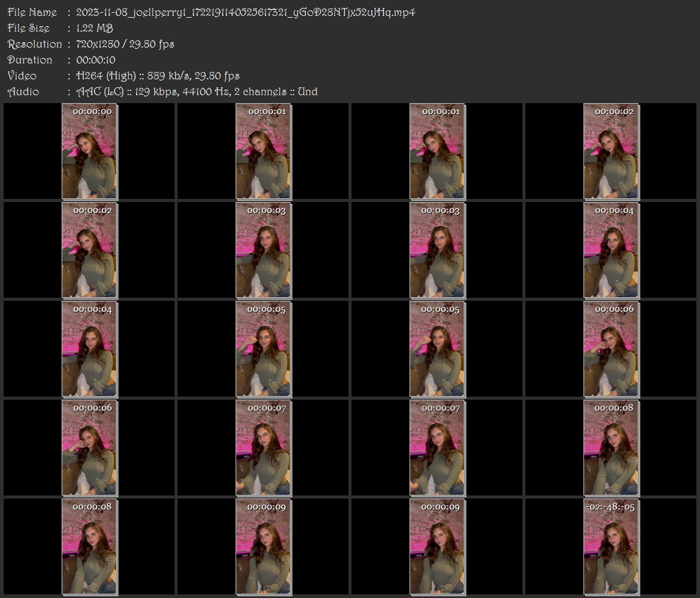
Task: Click the 'Audio' label
Action: pos(23,92)
